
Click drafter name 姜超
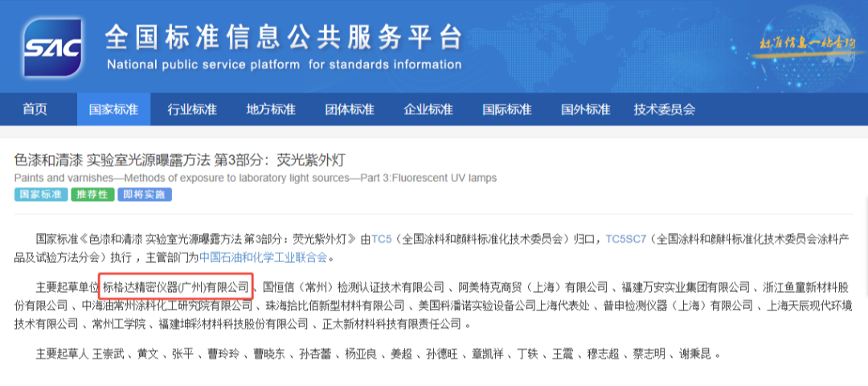[401, 354]
